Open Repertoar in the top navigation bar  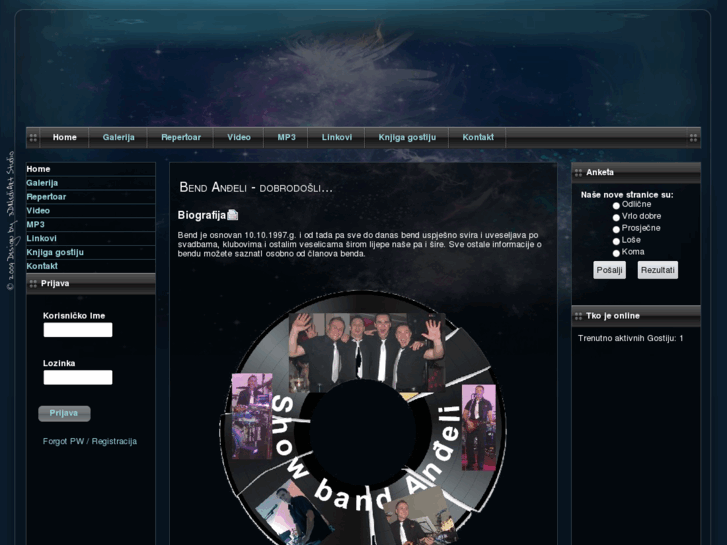point(181,137)
